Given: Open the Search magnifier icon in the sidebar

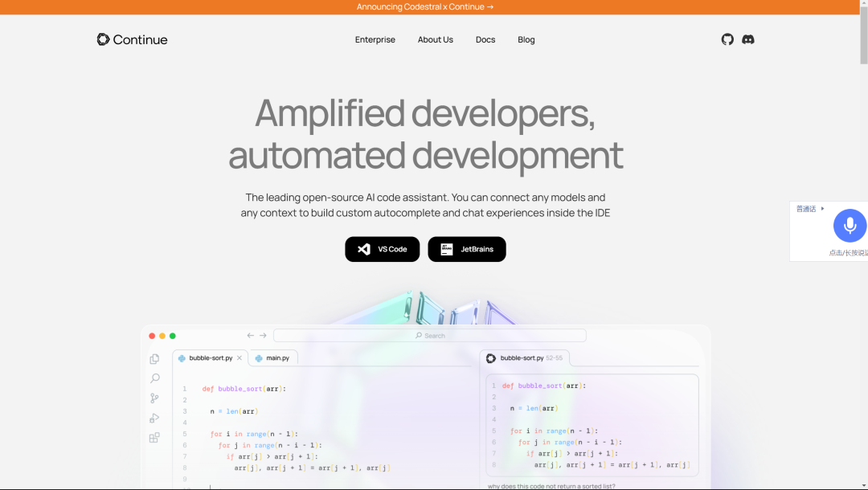Looking at the screenshot, I should click(154, 378).
